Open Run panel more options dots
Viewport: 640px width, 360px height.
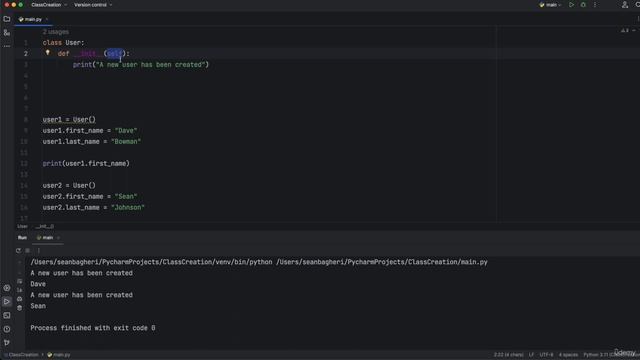(x=39, y=251)
